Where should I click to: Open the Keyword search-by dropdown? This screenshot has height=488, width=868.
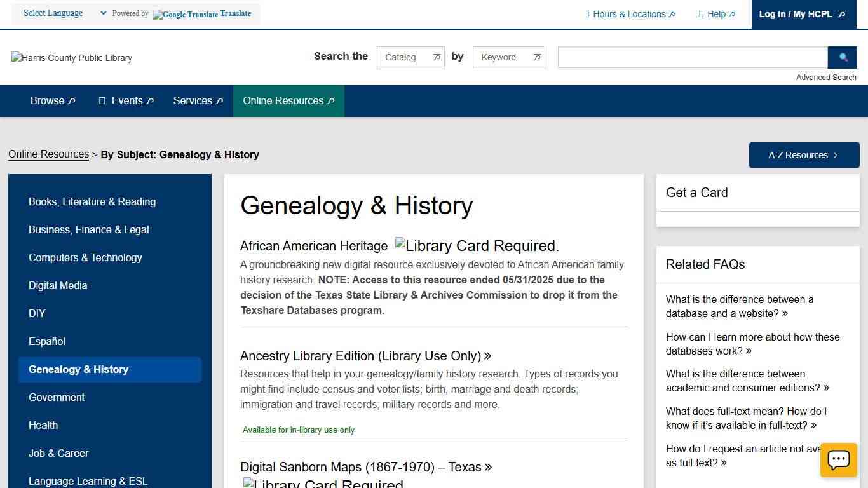[x=508, y=57]
